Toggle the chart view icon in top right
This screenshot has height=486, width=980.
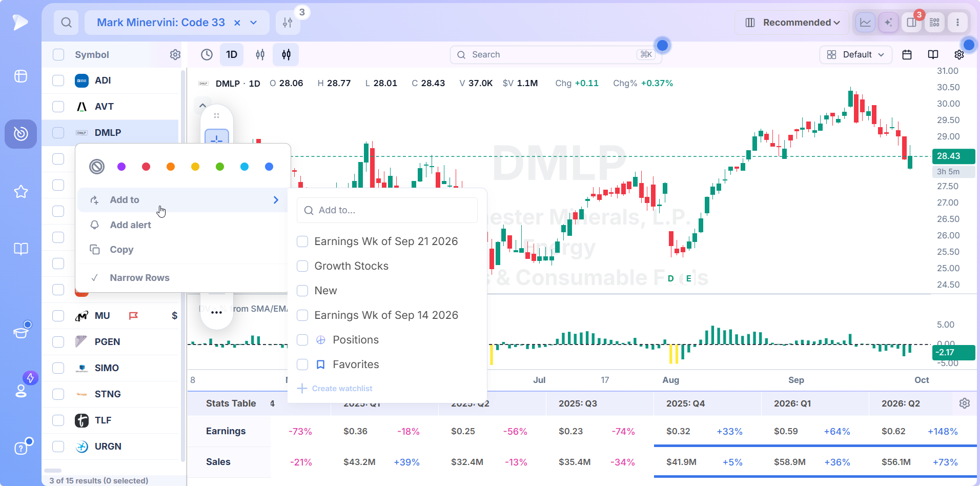click(865, 23)
